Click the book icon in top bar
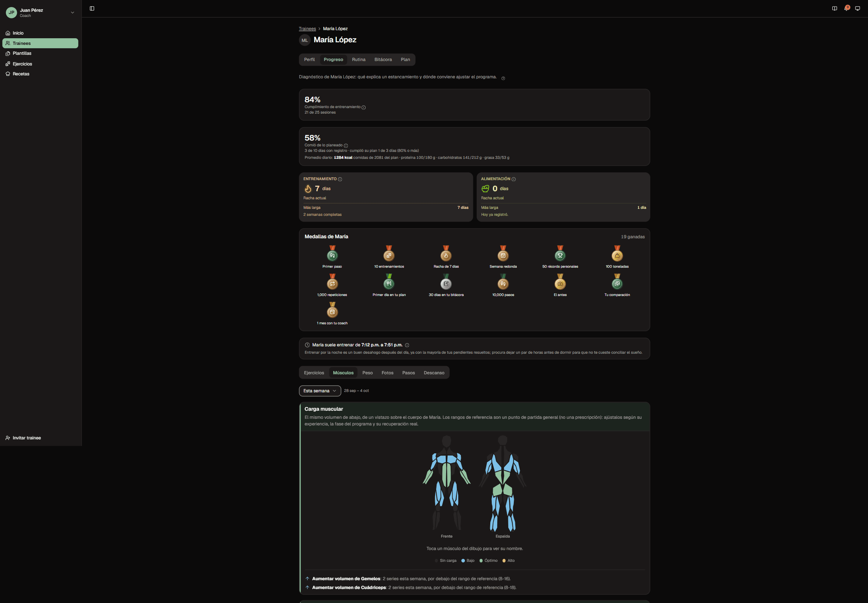 coord(835,8)
